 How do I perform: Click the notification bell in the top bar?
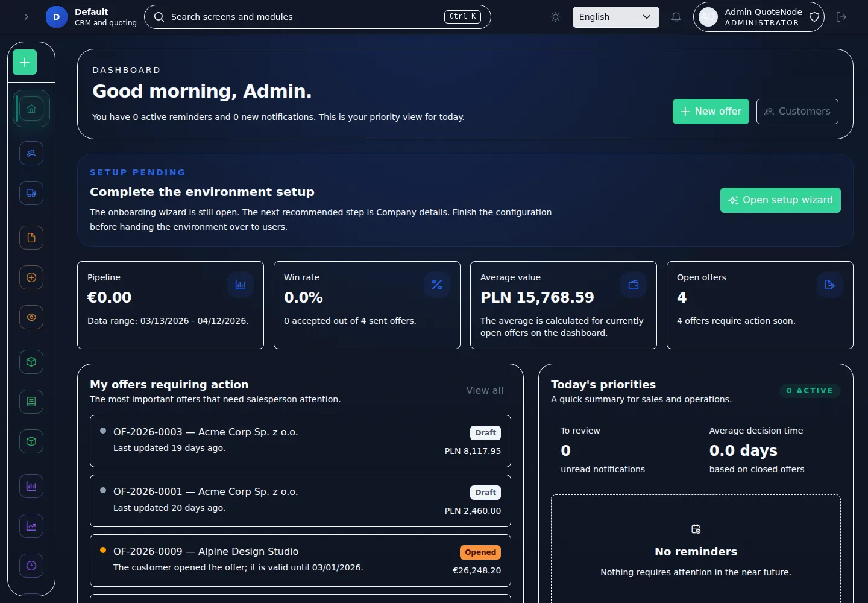676,17
